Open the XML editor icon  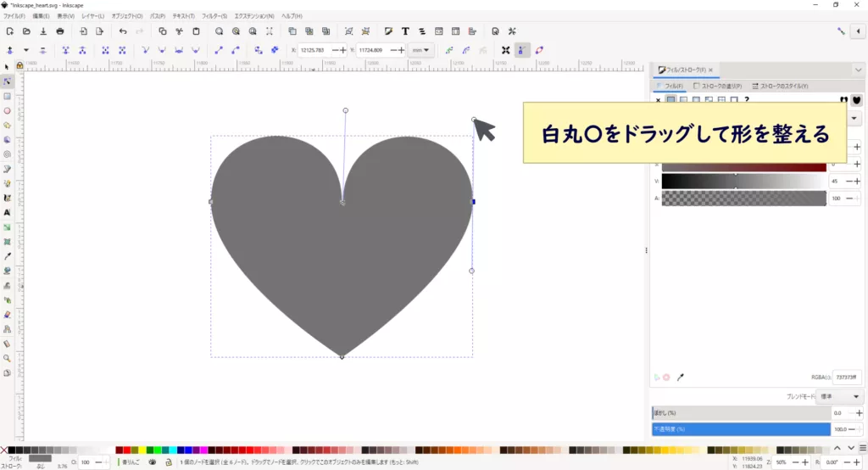pyautogui.click(x=439, y=31)
